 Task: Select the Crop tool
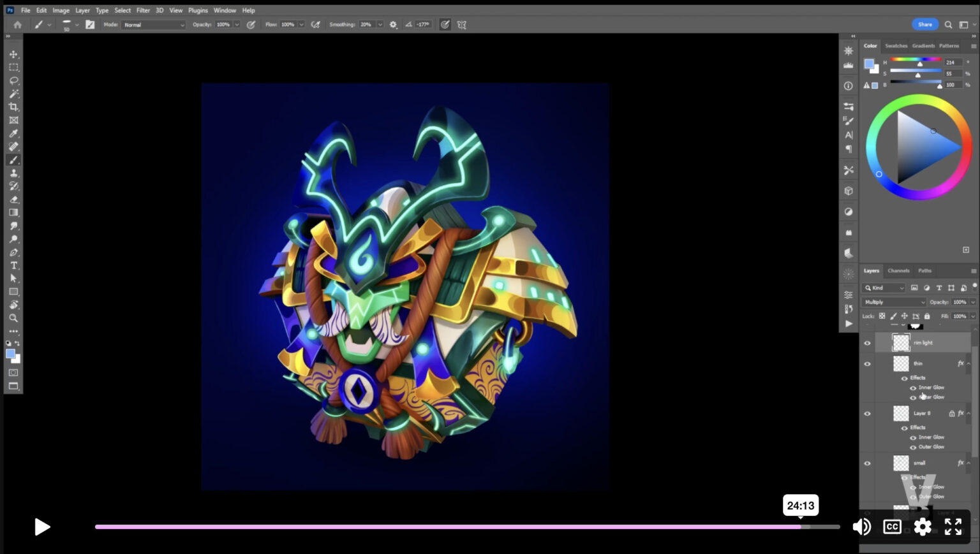13,107
